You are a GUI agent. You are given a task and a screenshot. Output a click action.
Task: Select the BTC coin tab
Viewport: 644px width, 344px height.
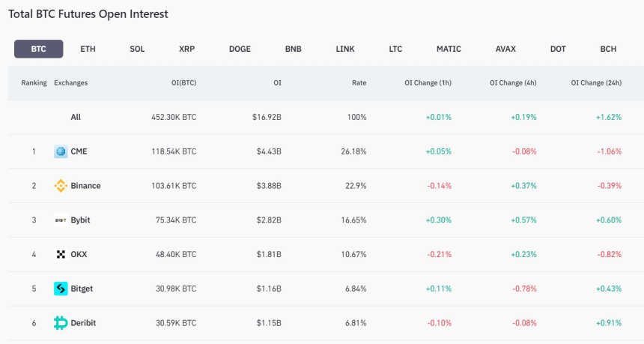38,49
